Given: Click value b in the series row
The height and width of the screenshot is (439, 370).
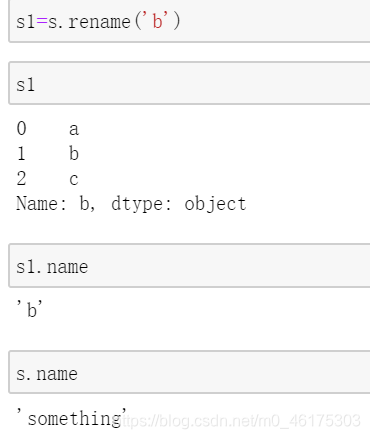Looking at the screenshot, I should [74, 153].
